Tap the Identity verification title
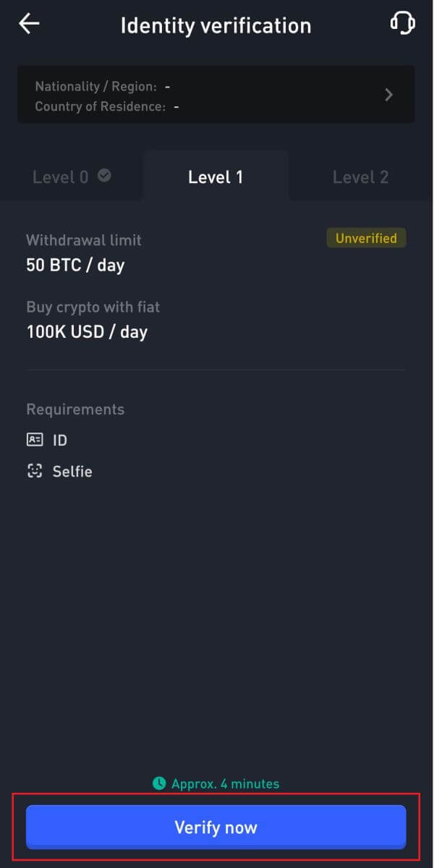 coord(216,25)
